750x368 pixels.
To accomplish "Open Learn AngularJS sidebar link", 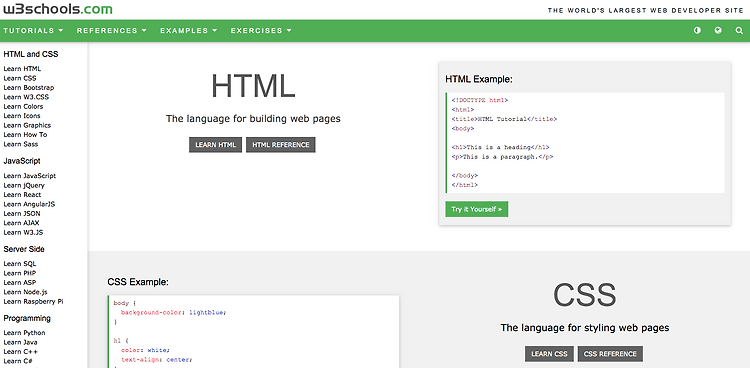I will pyautogui.click(x=29, y=204).
